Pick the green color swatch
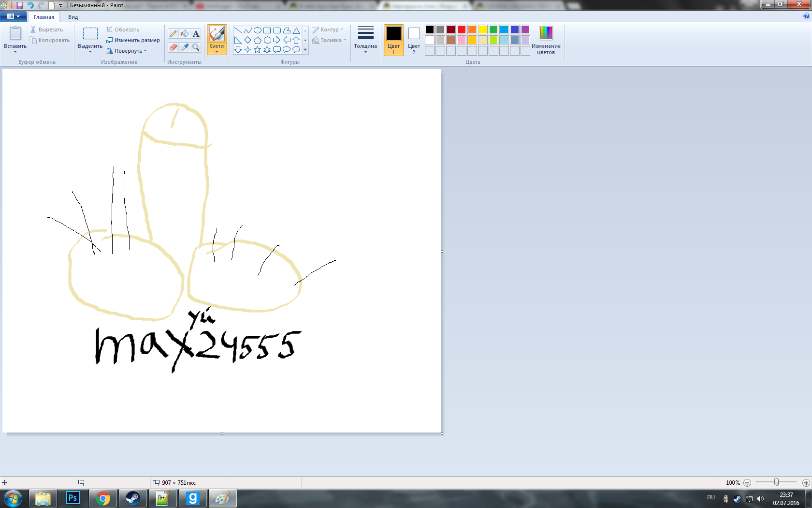Screen dimensions: 812x508 click(493, 30)
